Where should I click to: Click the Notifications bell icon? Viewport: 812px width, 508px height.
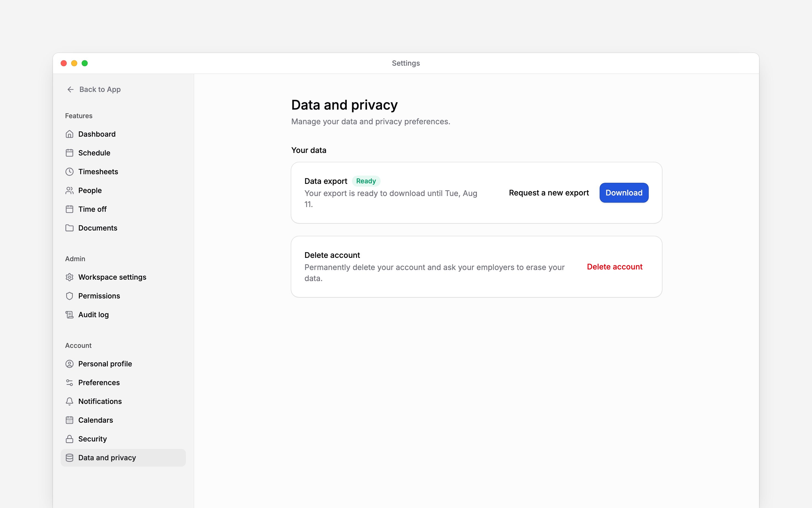coord(70,401)
